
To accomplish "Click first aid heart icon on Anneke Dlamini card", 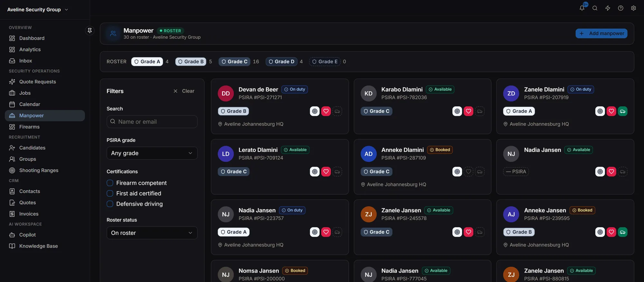I will [x=469, y=172].
